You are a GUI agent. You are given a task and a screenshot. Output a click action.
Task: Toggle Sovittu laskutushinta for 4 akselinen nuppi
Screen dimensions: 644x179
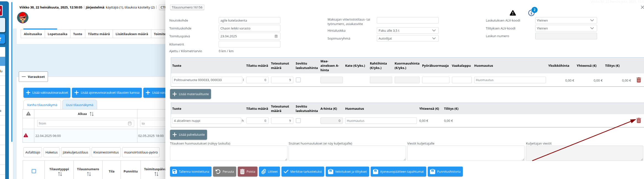tap(298, 121)
